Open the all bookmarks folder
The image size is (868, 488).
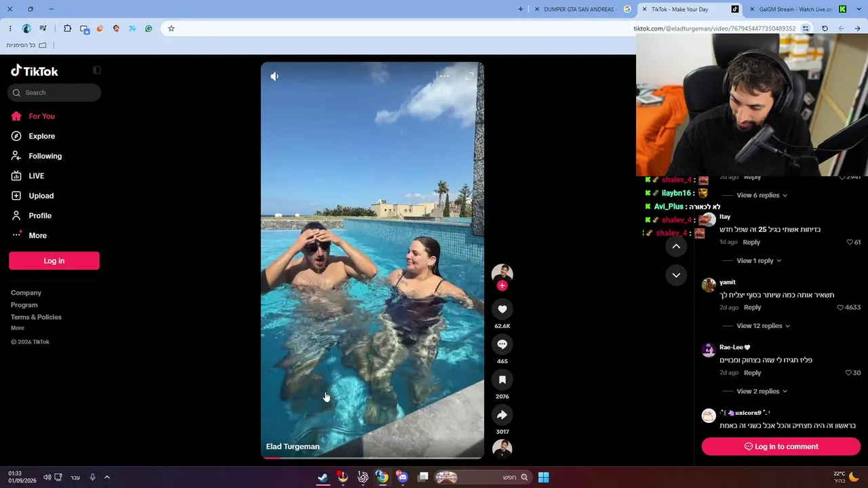(x=26, y=45)
